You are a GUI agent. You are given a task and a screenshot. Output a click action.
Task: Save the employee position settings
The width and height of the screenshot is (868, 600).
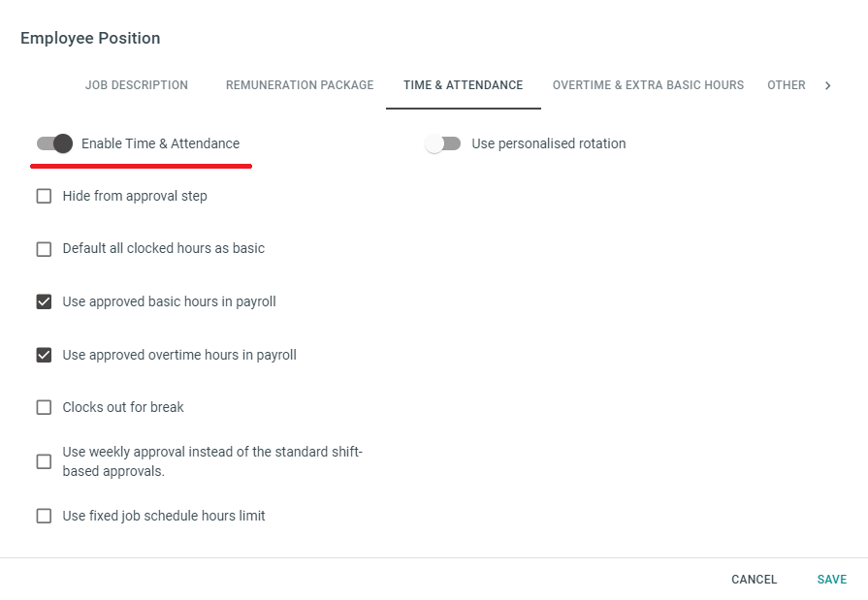click(x=832, y=580)
